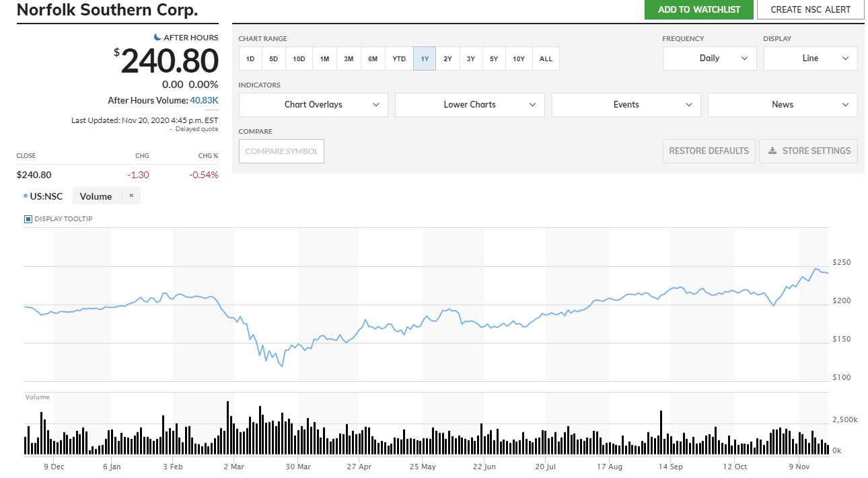The width and height of the screenshot is (868, 478).
Task: Open the Display Line dropdown
Action: click(810, 58)
